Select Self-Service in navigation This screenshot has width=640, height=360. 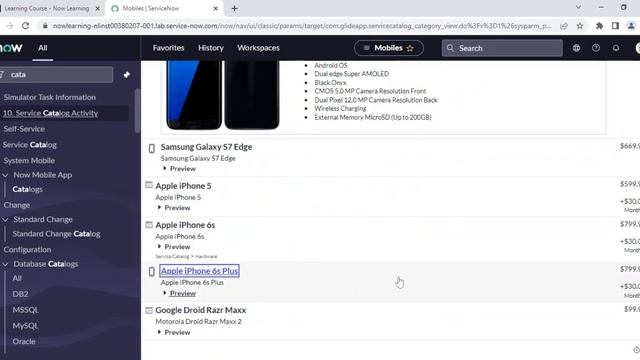pos(24,129)
